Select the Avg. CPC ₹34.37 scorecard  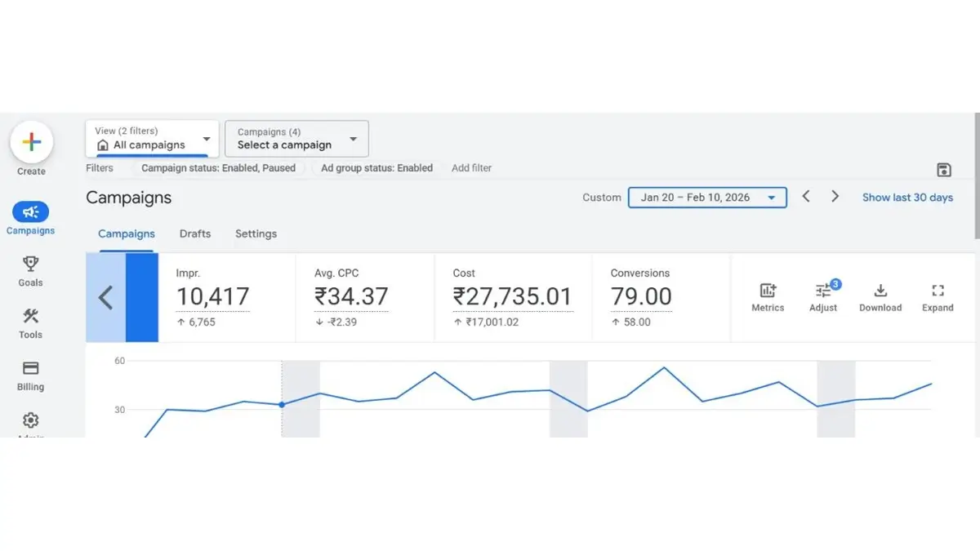pos(365,297)
